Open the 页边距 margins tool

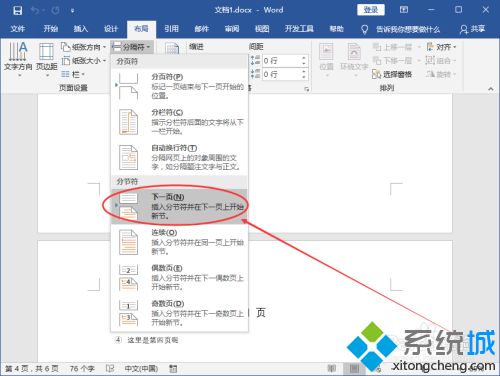tap(46, 59)
